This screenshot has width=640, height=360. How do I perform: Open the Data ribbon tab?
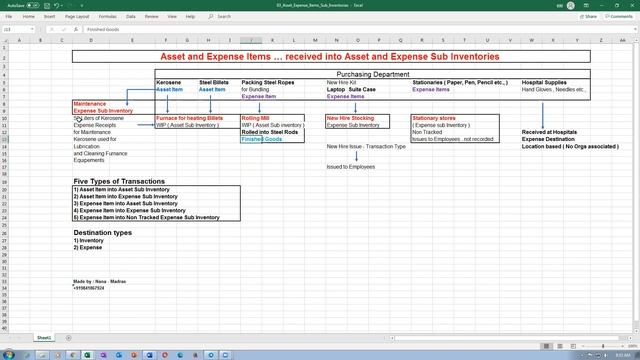131,16
